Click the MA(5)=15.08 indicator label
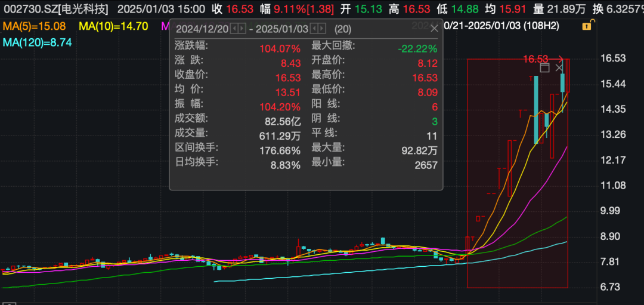 (34, 26)
